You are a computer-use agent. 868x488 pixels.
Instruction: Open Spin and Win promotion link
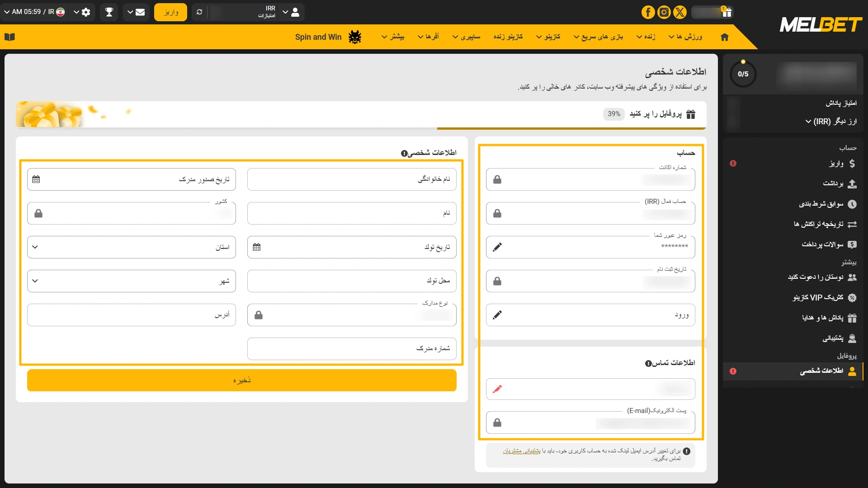tap(318, 37)
